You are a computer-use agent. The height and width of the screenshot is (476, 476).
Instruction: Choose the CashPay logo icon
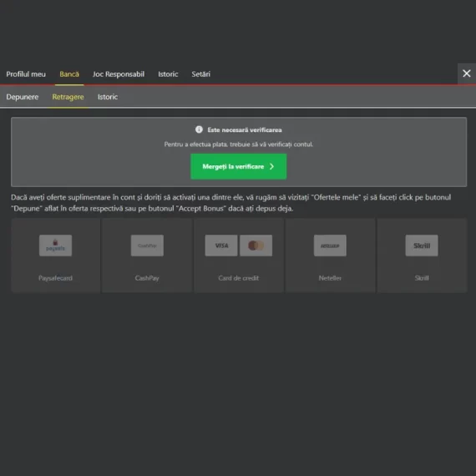tap(147, 246)
